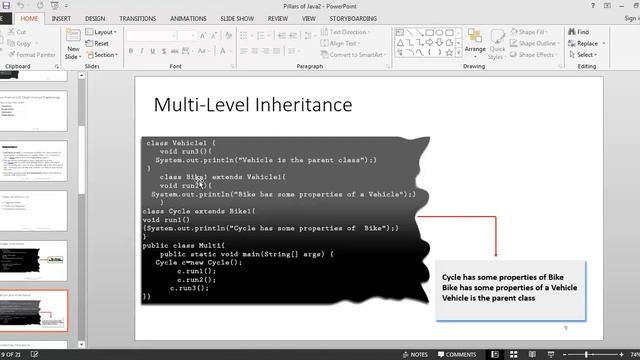Toggle Strikethrough formatting

[x=175, y=51]
